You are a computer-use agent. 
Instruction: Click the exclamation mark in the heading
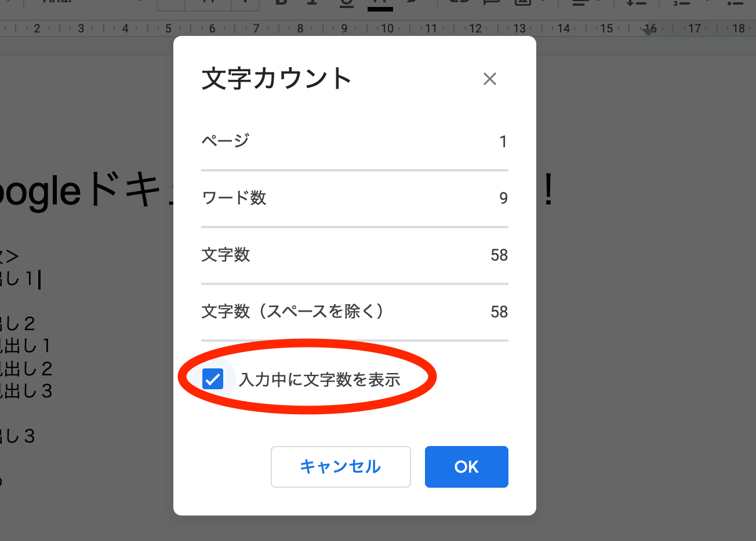[x=548, y=192]
